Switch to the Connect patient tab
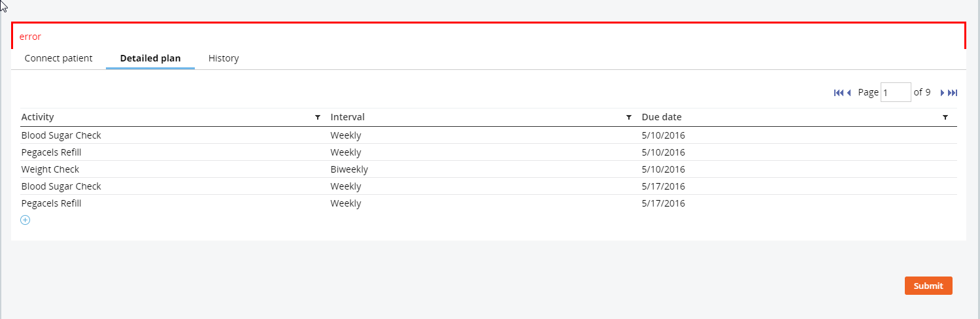Image resolution: width=980 pixels, height=319 pixels. tap(58, 58)
